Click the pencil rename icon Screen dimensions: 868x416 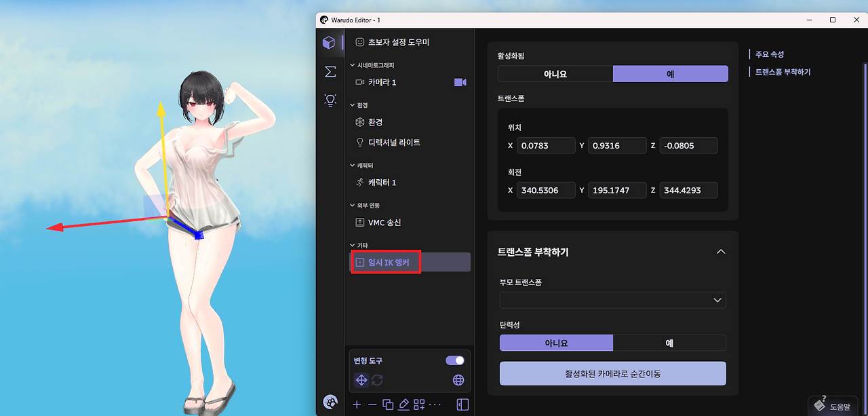click(x=404, y=404)
